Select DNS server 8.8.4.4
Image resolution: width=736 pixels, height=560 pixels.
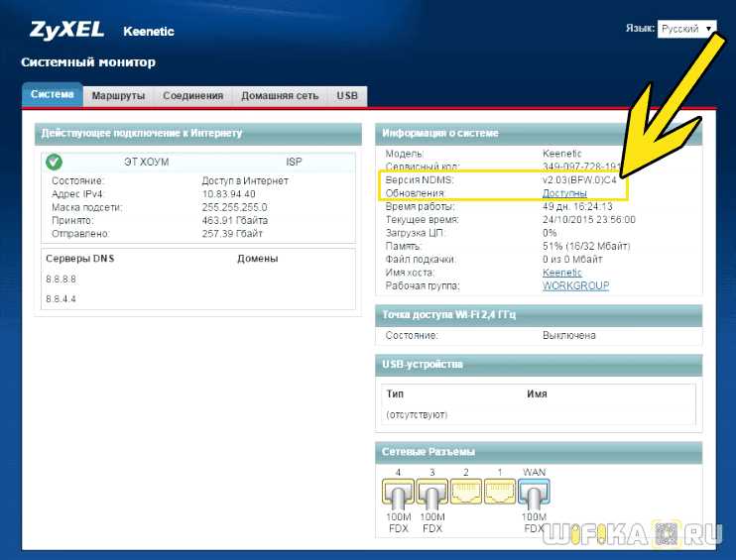61,298
